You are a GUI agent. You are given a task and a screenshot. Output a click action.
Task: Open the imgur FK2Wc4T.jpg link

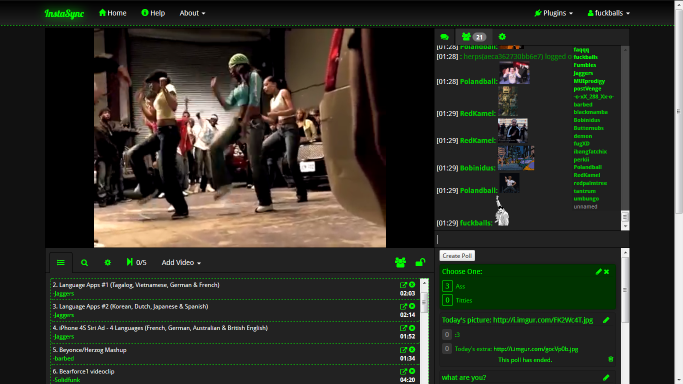tap(543, 320)
